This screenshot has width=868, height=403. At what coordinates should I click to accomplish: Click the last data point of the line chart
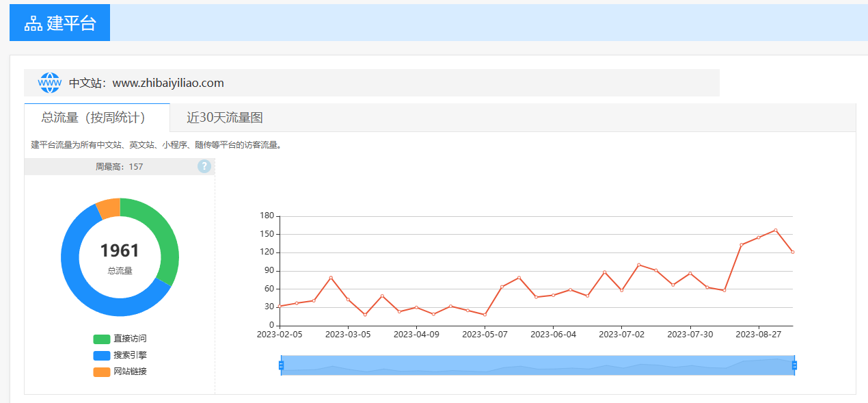tap(793, 252)
